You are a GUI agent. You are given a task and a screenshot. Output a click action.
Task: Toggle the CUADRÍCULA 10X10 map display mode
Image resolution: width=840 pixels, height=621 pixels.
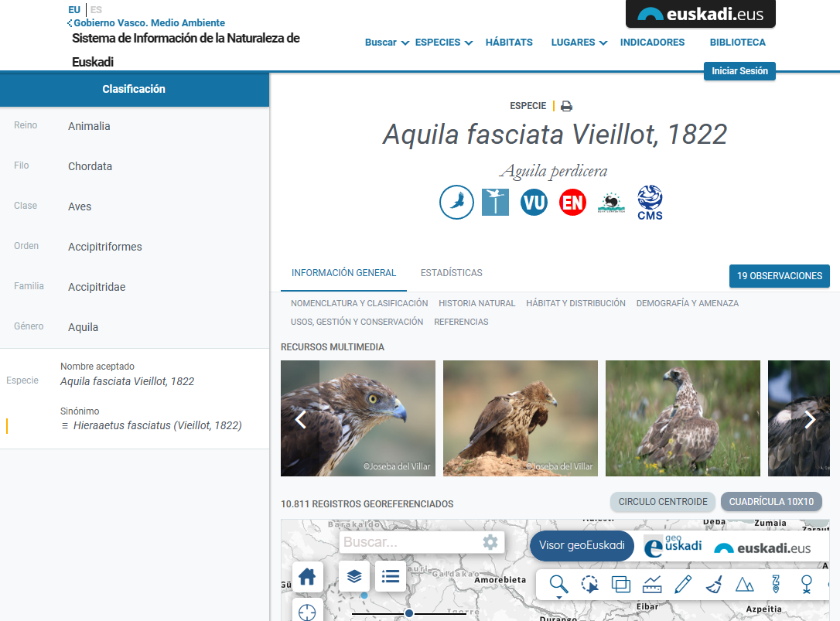coord(771,501)
